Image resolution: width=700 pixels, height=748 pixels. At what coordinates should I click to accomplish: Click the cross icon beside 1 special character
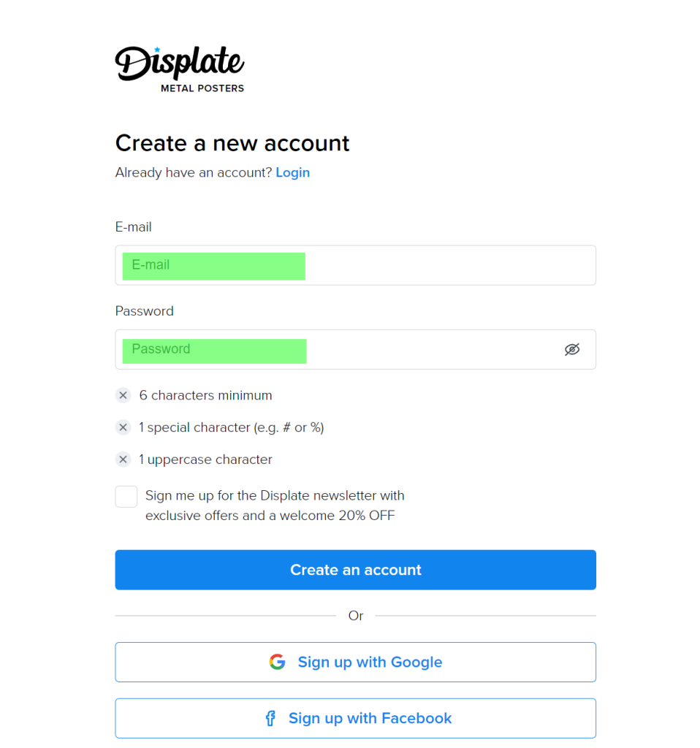(123, 427)
